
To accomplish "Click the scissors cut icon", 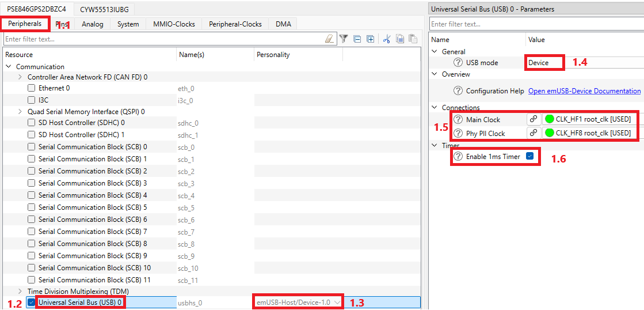I will click(387, 39).
